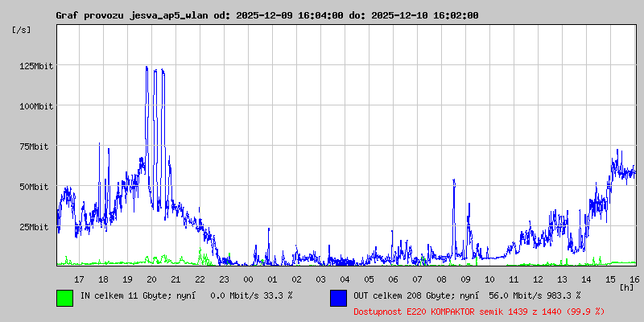
Task: Click the '100Mbit' y-axis label
Action: [36, 106]
